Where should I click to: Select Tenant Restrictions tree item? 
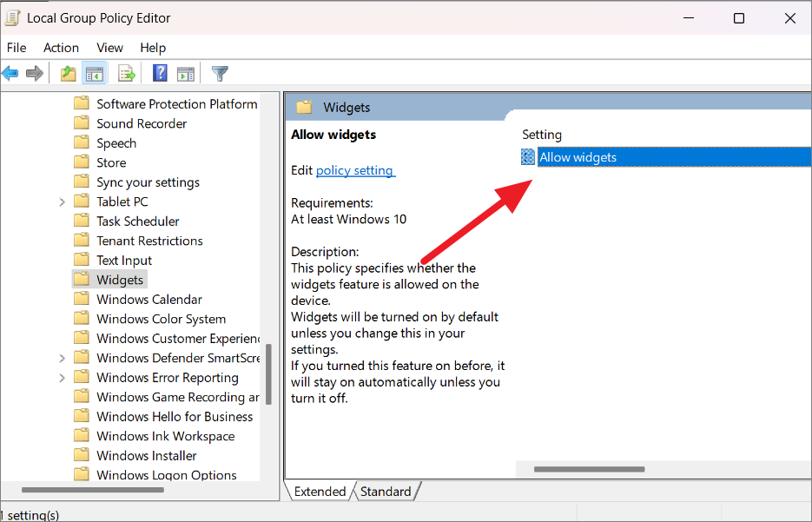(x=149, y=241)
